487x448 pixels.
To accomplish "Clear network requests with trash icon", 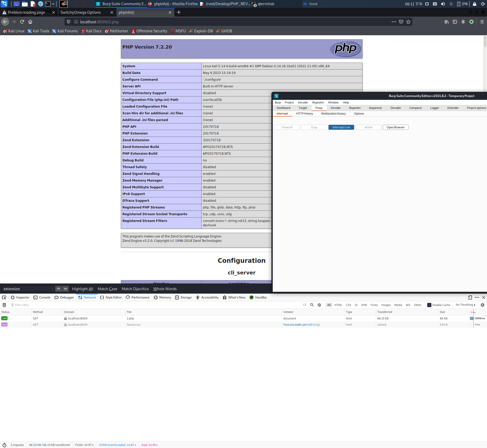I will click(4, 305).
